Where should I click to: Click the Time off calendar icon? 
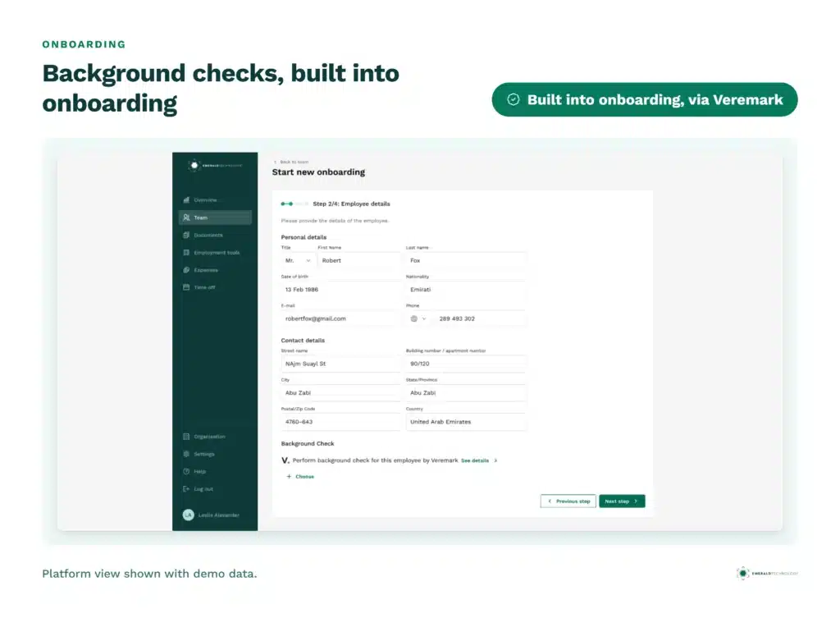point(186,287)
